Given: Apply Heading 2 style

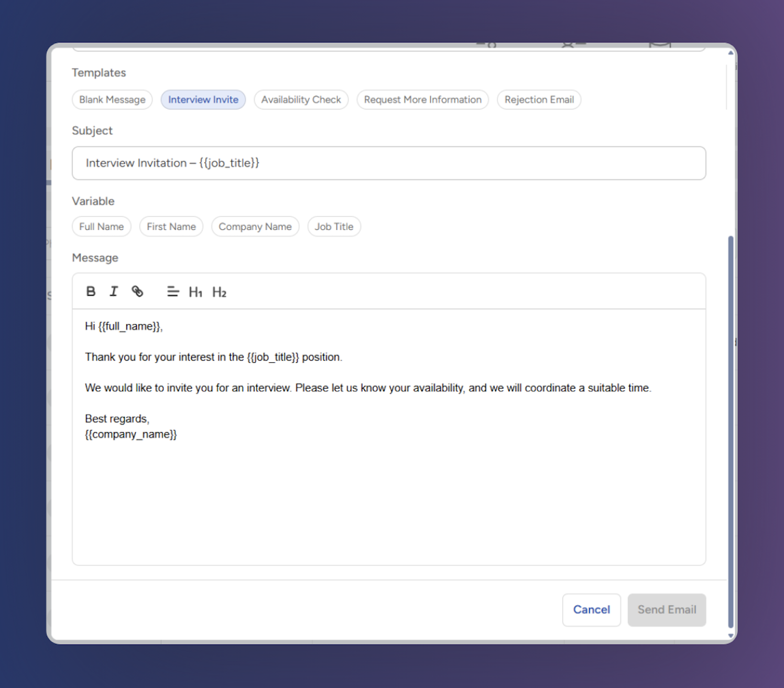Looking at the screenshot, I should [x=219, y=292].
